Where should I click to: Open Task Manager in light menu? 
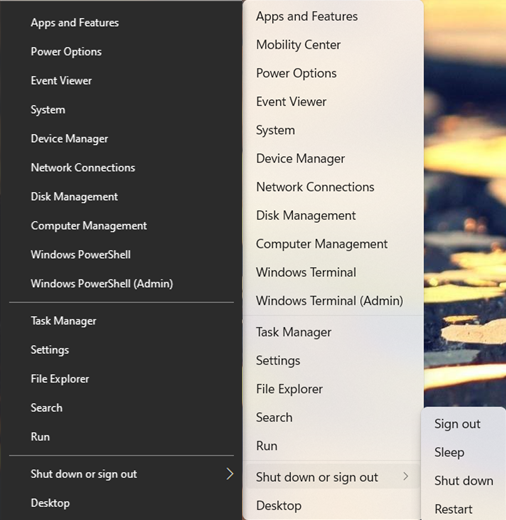click(293, 332)
